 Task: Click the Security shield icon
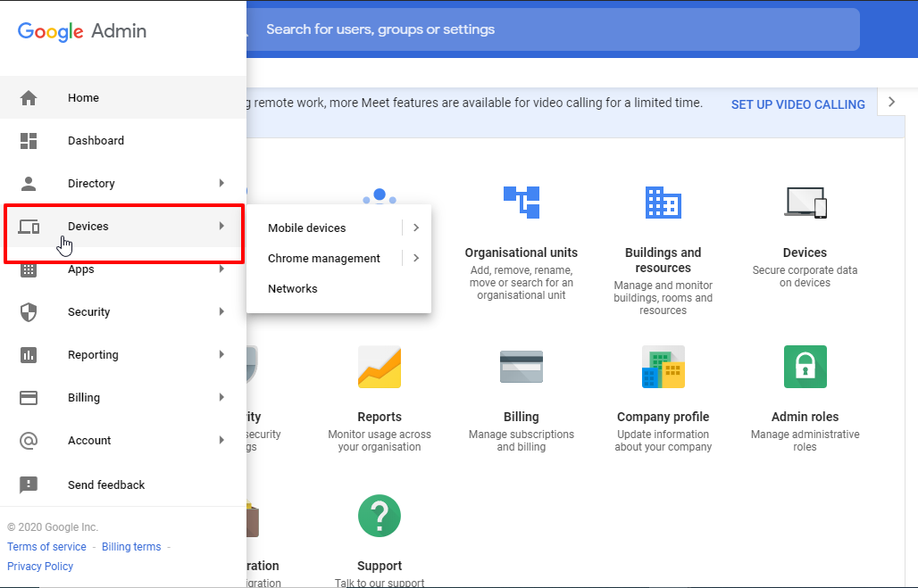pos(28,311)
